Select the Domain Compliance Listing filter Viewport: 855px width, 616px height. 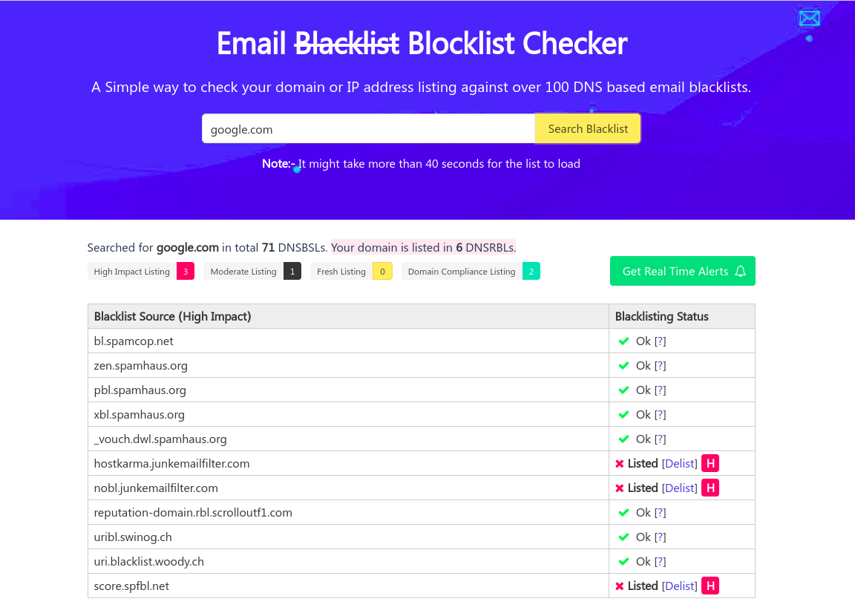click(471, 272)
